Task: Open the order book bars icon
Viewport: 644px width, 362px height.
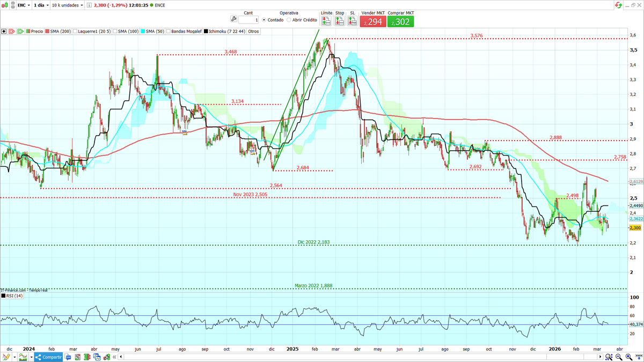Action: pyautogui.click(x=87, y=357)
